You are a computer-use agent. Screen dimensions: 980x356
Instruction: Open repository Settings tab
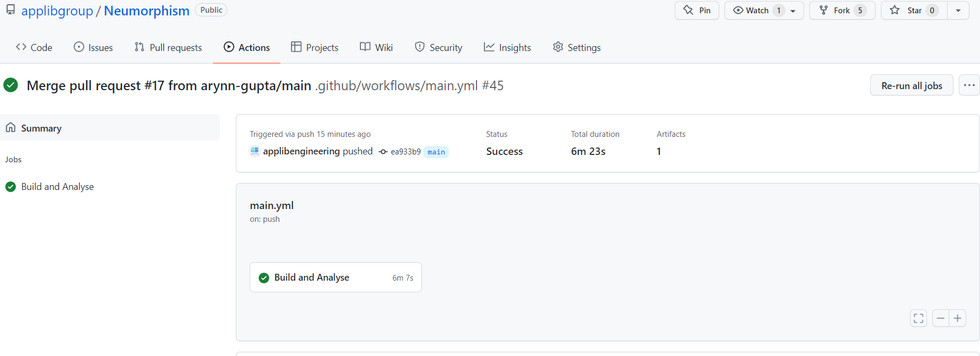(x=577, y=47)
